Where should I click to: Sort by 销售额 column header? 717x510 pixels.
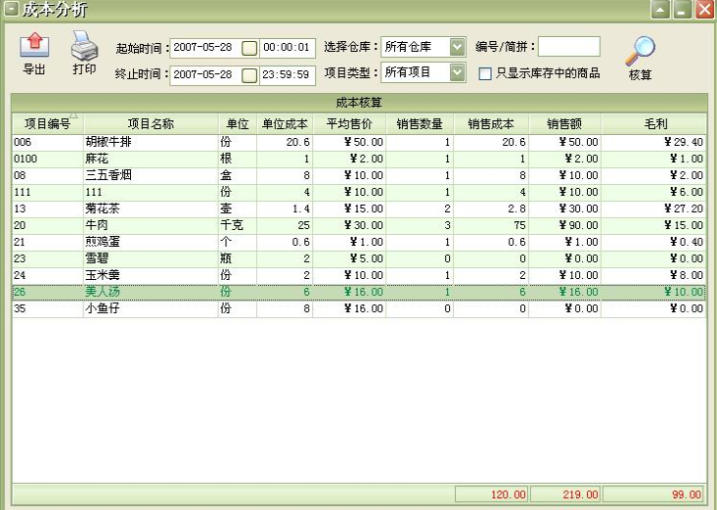pos(565,123)
